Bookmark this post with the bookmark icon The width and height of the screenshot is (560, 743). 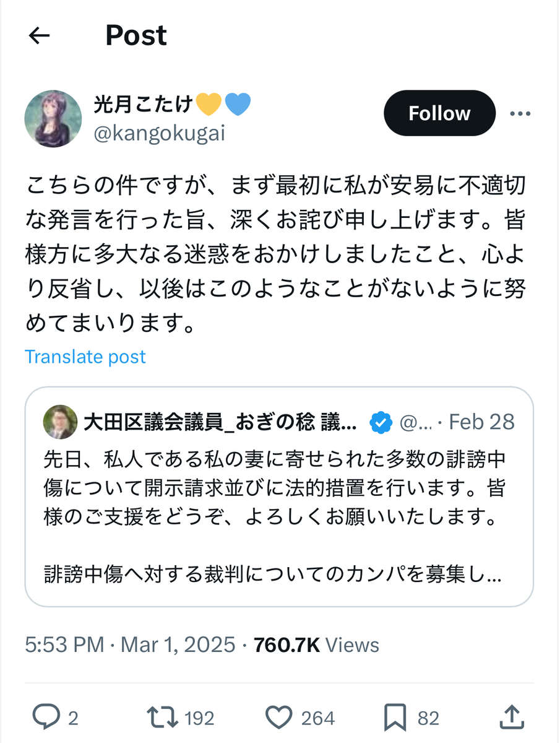[x=395, y=718]
